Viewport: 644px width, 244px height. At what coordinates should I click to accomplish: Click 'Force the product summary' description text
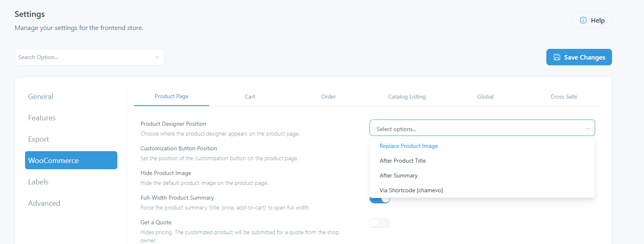click(x=225, y=207)
